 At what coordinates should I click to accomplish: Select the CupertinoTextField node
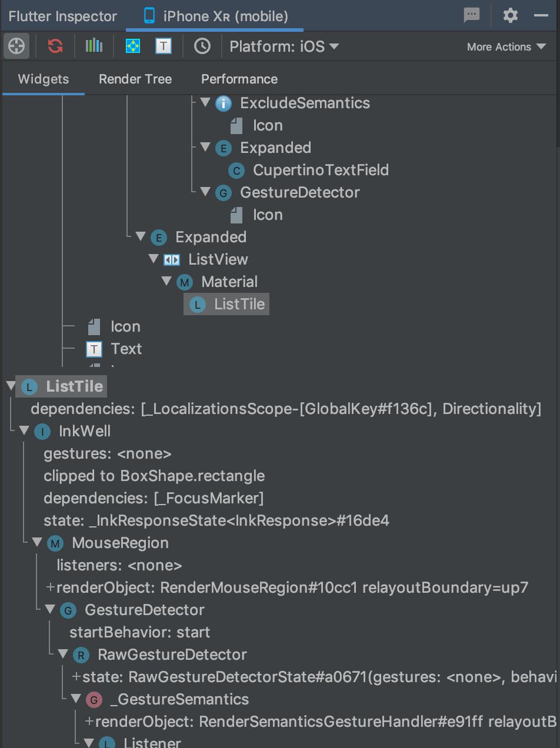coord(321,170)
